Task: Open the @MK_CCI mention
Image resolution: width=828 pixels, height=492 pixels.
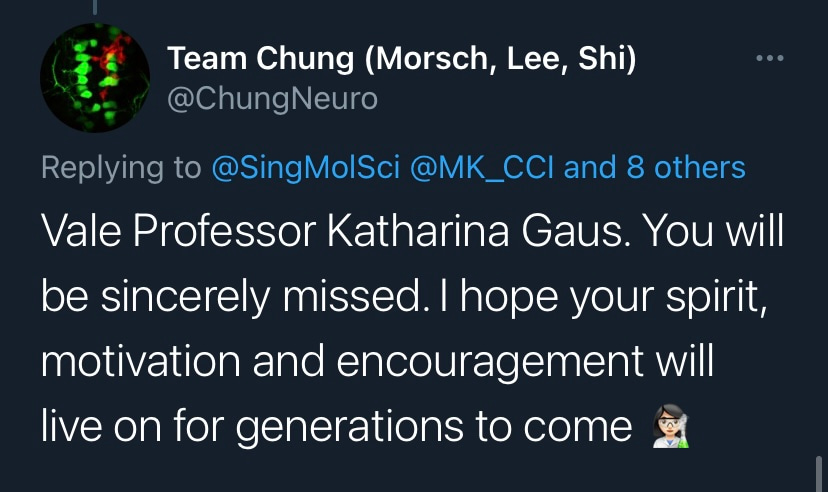Action: tap(486, 167)
